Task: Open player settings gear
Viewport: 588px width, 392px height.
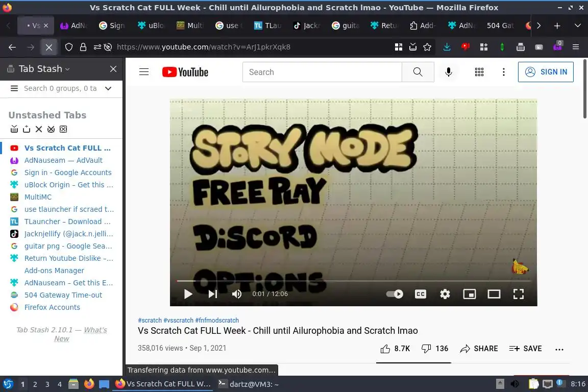Action: (x=445, y=294)
